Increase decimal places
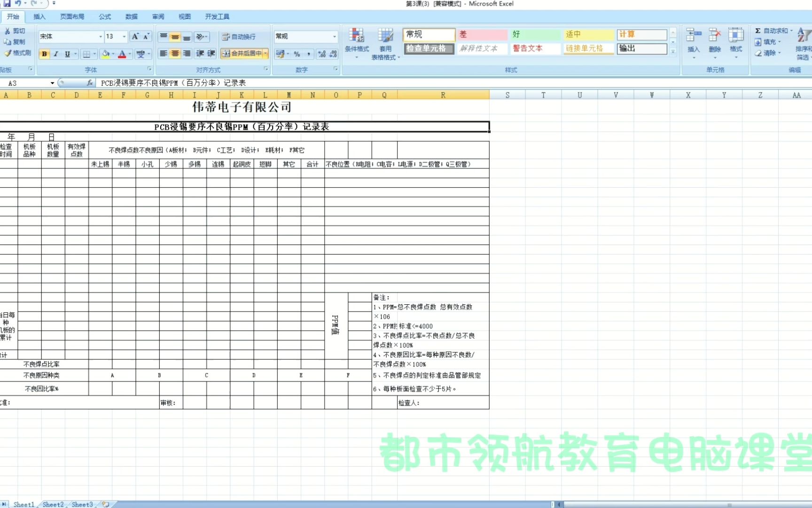Screen dimensions: 812x508 (322, 54)
